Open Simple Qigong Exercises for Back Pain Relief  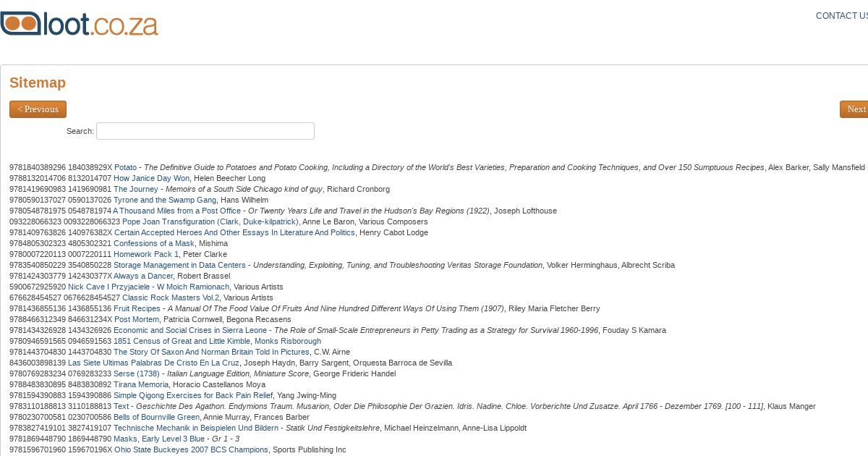pyautogui.click(x=193, y=395)
